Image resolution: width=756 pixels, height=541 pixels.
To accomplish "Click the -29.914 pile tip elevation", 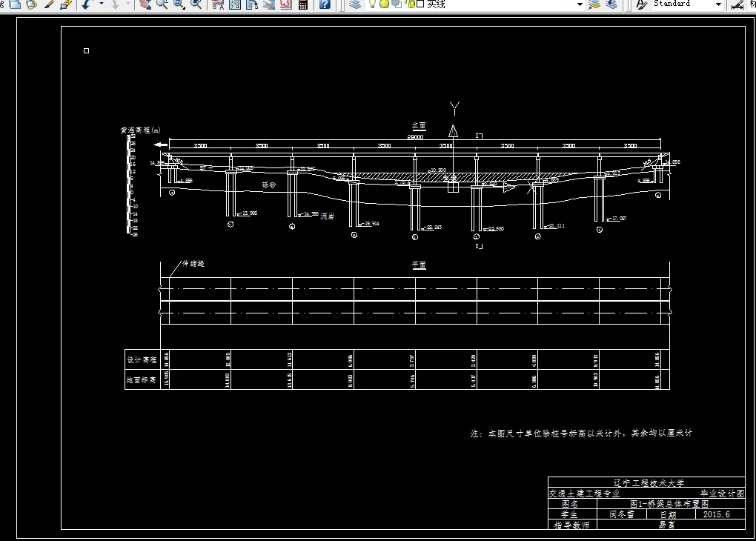I will pos(371,224).
